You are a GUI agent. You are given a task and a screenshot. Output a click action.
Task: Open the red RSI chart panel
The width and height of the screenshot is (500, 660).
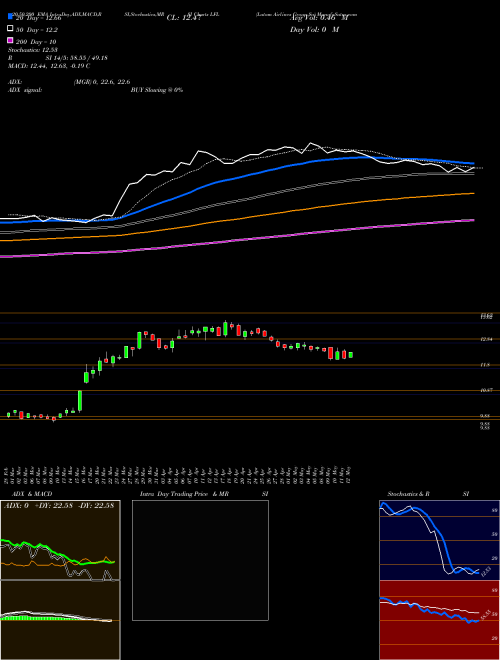pos(439,620)
